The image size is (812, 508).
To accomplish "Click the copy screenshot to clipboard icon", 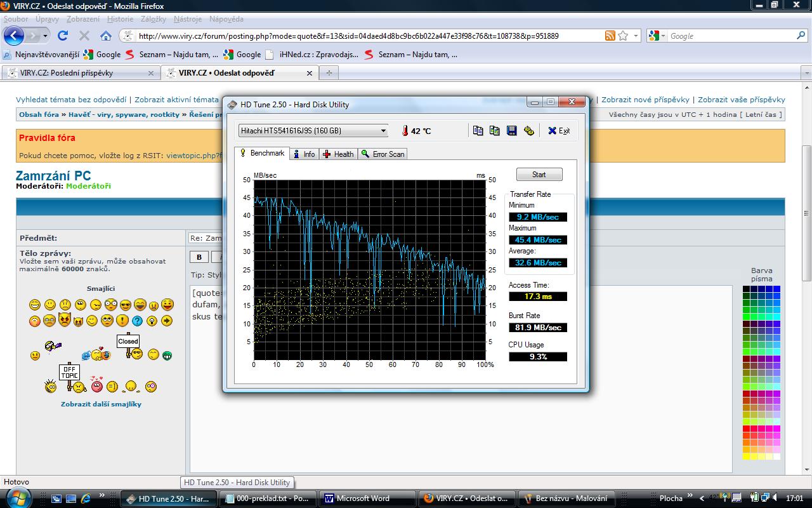I will (x=495, y=131).
